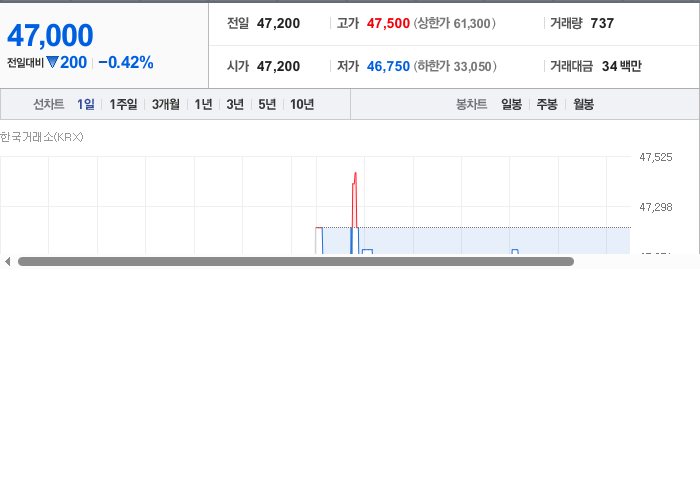The height and width of the screenshot is (490, 700).
Task: Click the 시가 value 47,200
Action: [x=279, y=66]
